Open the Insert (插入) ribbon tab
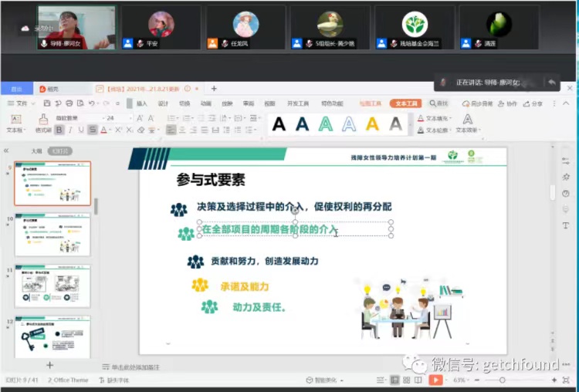 [x=141, y=103]
